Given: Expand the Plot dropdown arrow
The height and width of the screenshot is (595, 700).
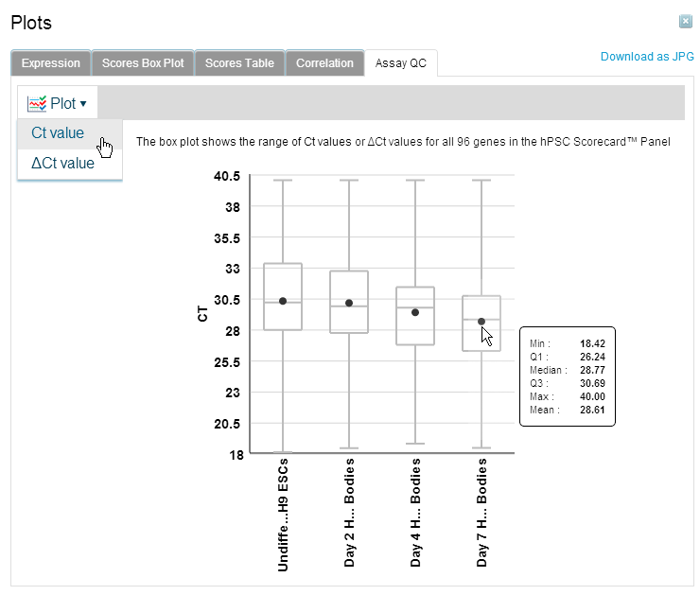Looking at the screenshot, I should point(83,103).
